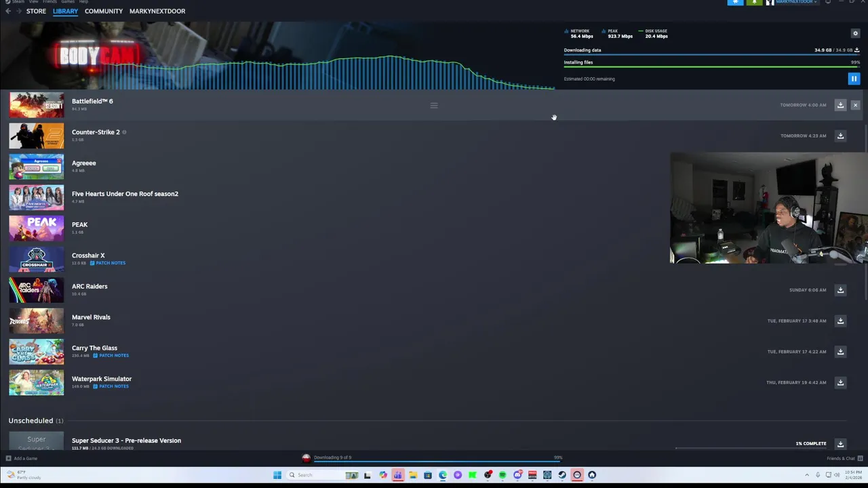Screen dimensions: 868x488
Task: Show hidden system tray icons
Action: 806,475
